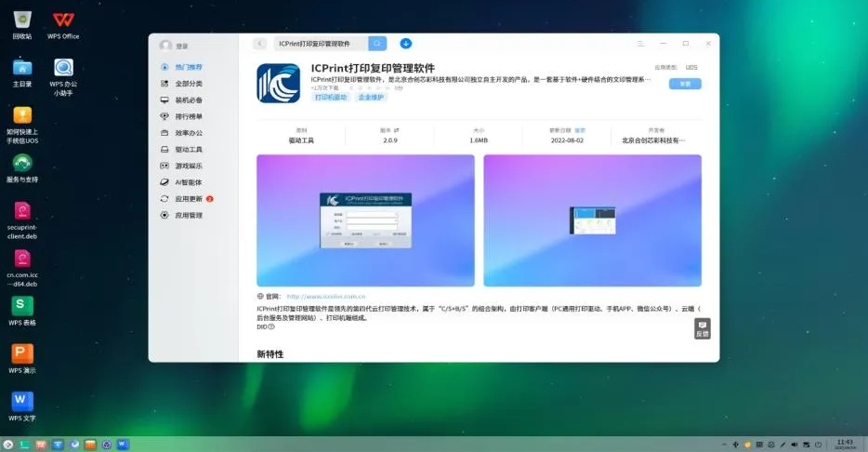Click the 新特性 heading
The width and height of the screenshot is (868, 452).
click(x=270, y=354)
